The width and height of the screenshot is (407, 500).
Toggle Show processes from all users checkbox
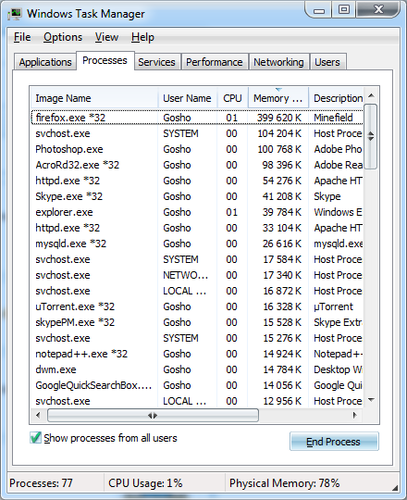tap(35, 438)
